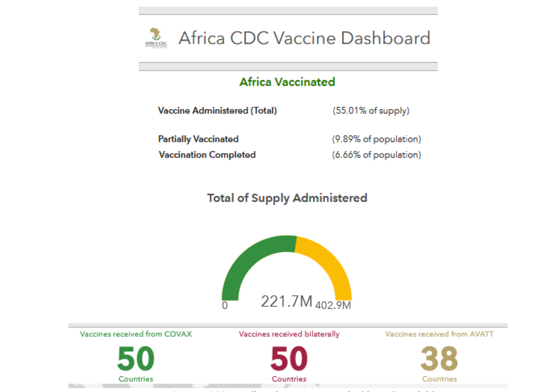Click the Vaccine Administered (Total) label
This screenshot has height=392, width=555.
(x=217, y=110)
